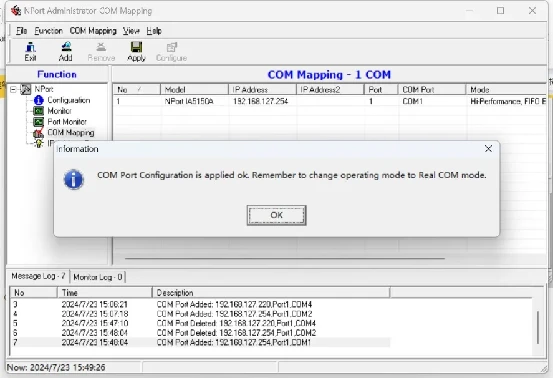Collapse the NPort tree node

pyautogui.click(x=13, y=89)
